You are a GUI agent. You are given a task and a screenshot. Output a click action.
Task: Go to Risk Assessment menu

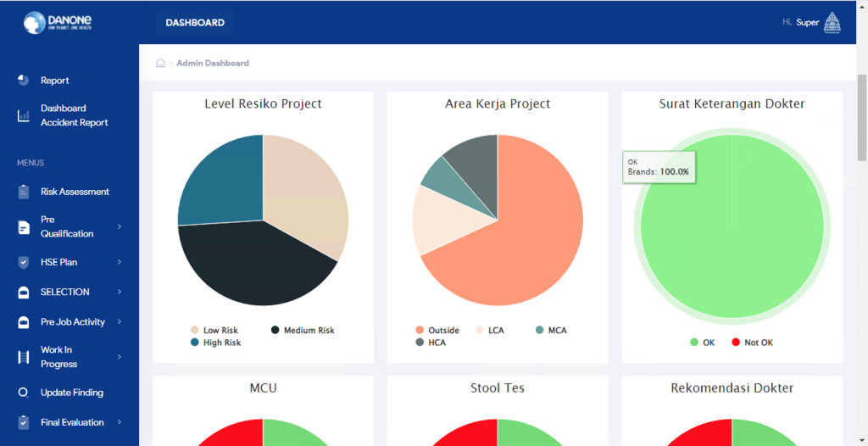[x=75, y=192]
